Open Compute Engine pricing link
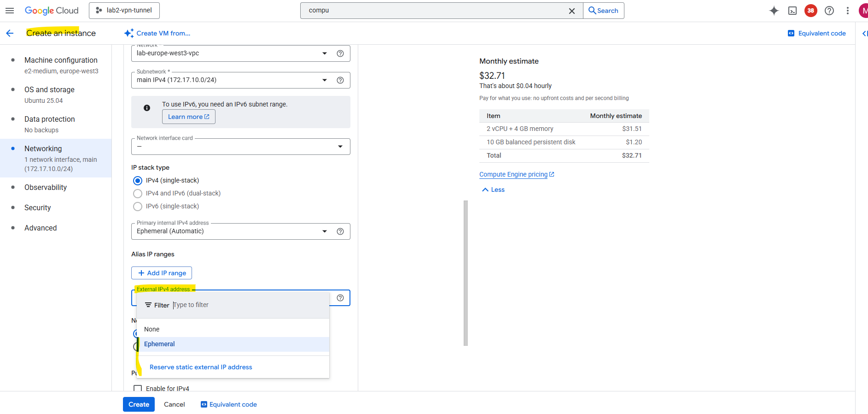The width and height of the screenshot is (868, 414). coord(513,175)
